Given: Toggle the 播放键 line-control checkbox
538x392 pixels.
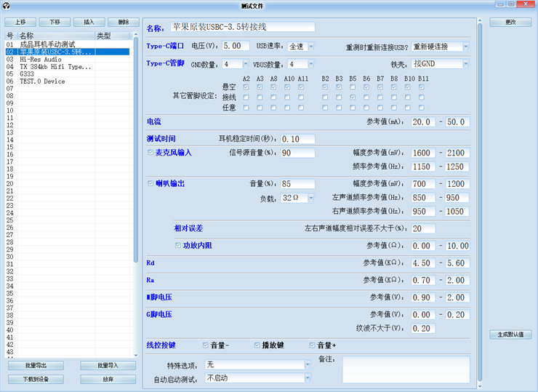Looking at the screenshot, I should 257,345.
